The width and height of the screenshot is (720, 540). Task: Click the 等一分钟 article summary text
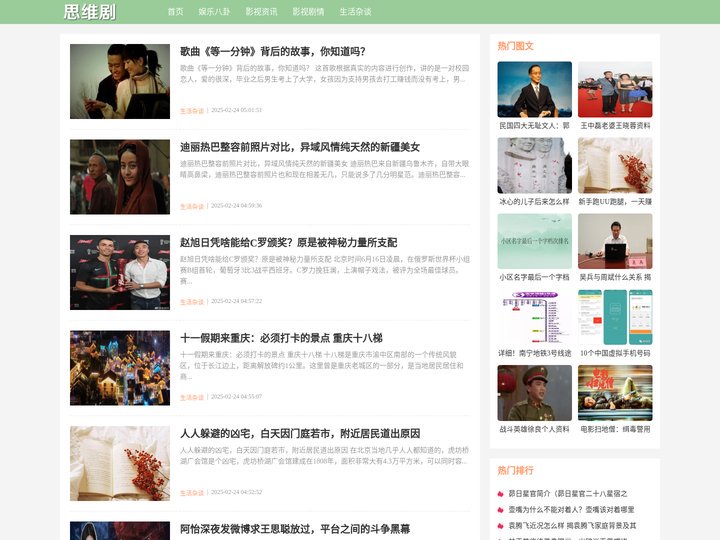click(x=325, y=73)
